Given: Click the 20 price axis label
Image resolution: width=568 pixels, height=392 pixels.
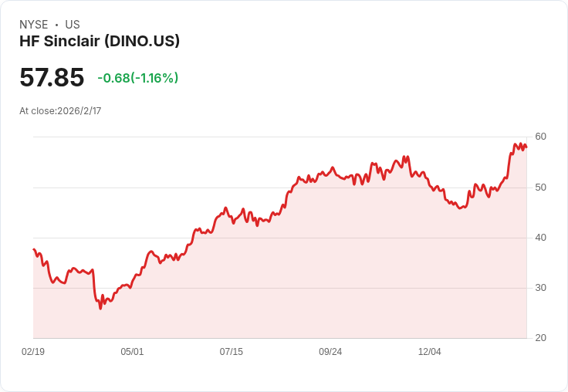Looking at the screenshot, I should 540,338.
